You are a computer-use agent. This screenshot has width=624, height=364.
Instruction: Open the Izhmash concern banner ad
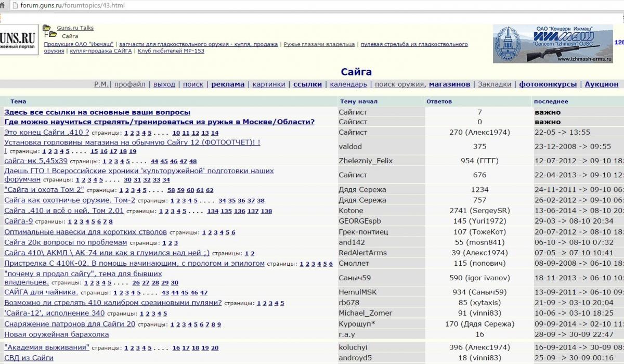552,45
